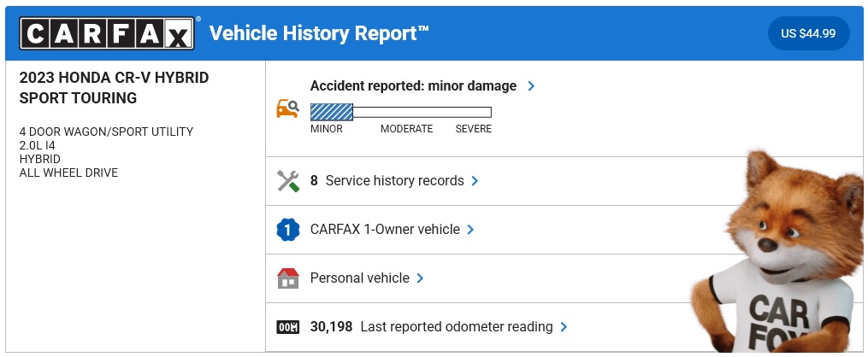The width and height of the screenshot is (868, 357).
Task: Click the ALL WHEEL DRIVE text
Action: coord(68,173)
